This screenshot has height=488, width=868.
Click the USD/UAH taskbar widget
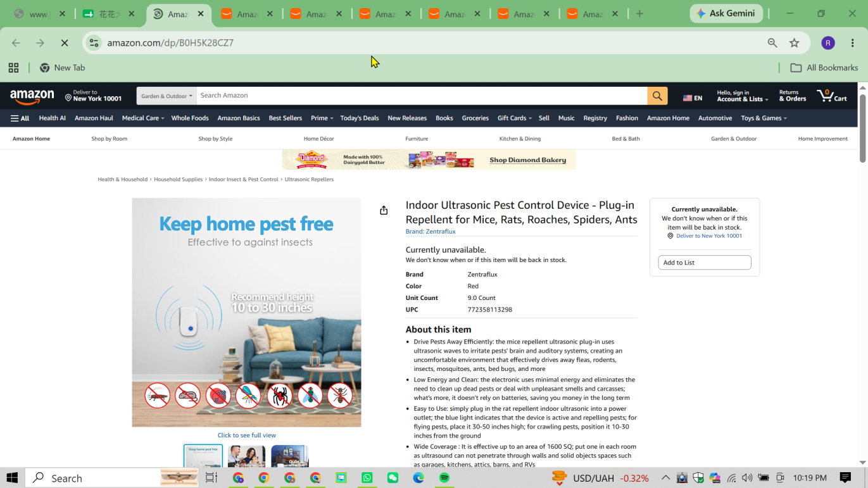600,478
